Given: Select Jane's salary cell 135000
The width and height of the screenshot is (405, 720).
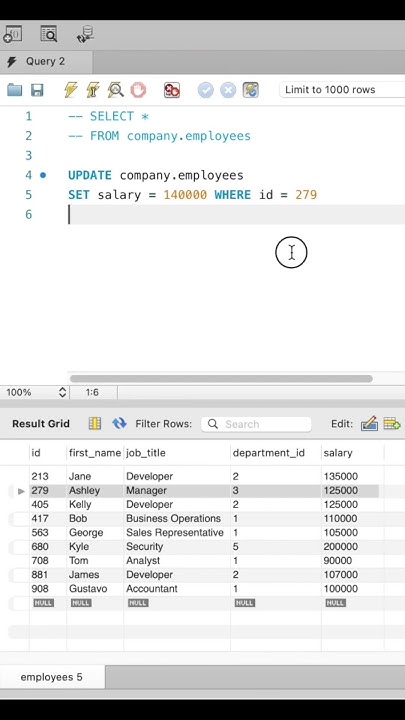Looking at the screenshot, I should (x=352, y=476).
